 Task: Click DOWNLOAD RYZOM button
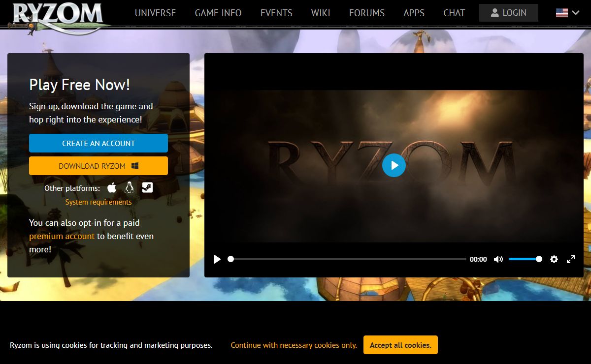98,166
